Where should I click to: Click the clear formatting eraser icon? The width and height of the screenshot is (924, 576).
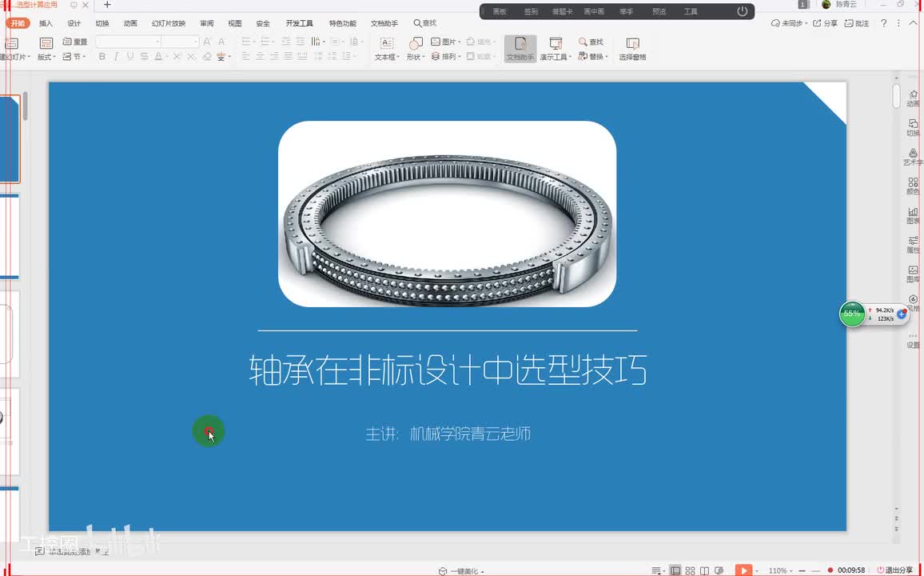(207, 57)
